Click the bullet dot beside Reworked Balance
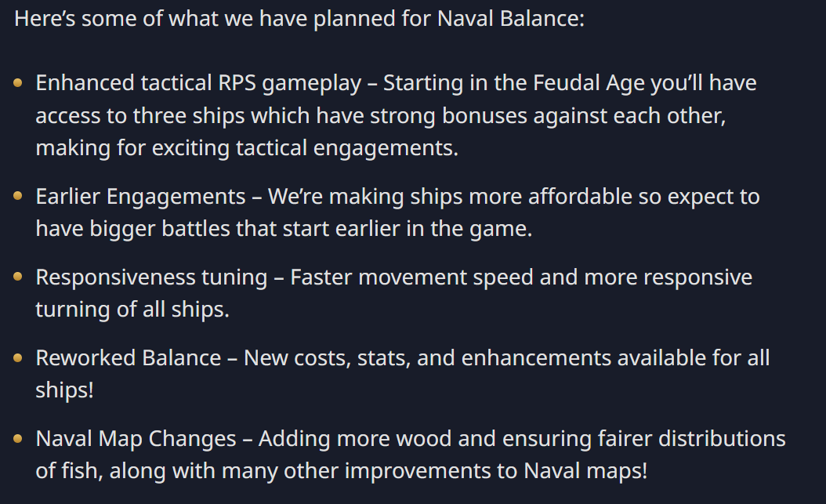The image size is (826, 504). click(x=18, y=358)
